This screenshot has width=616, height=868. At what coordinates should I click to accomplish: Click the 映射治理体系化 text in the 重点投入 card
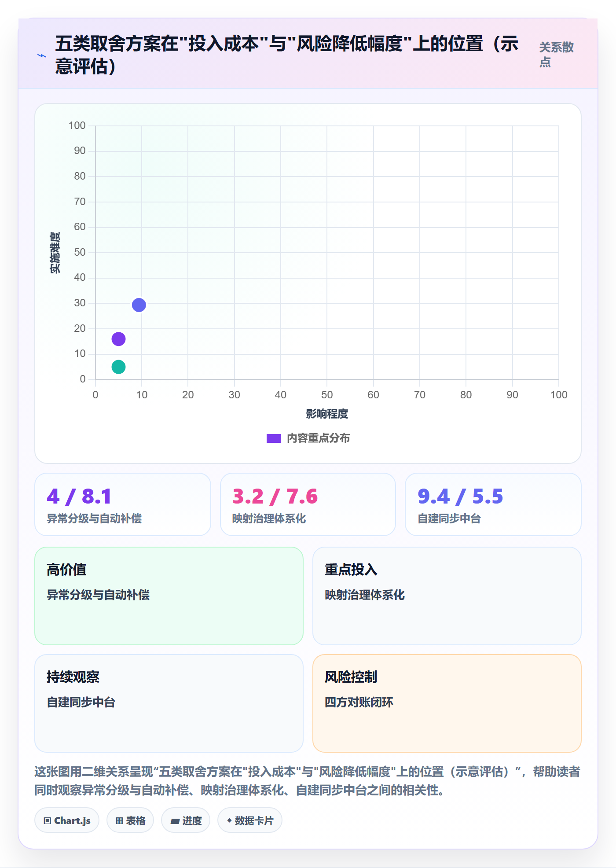(365, 595)
